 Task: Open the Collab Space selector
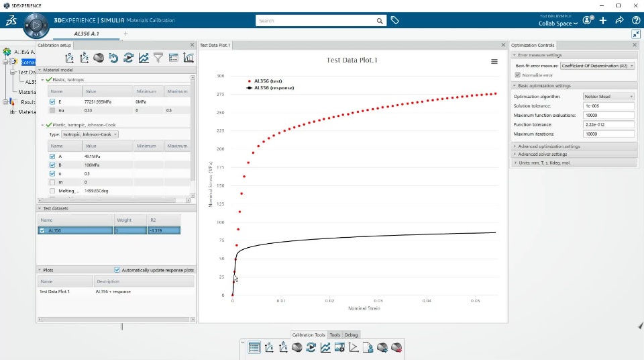tap(557, 24)
